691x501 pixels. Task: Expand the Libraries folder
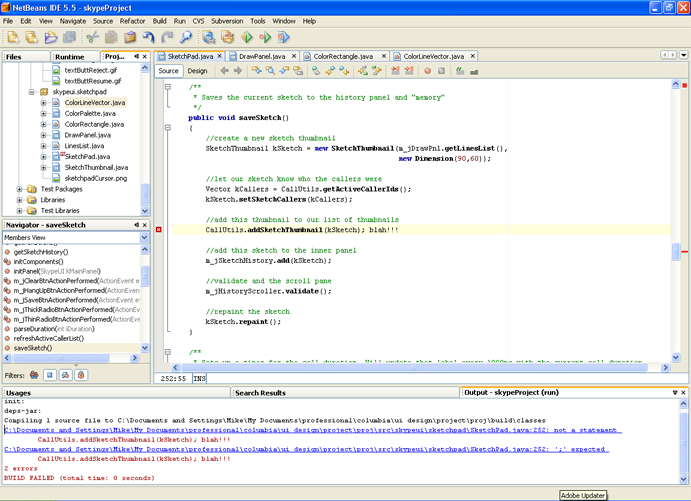[x=19, y=200]
